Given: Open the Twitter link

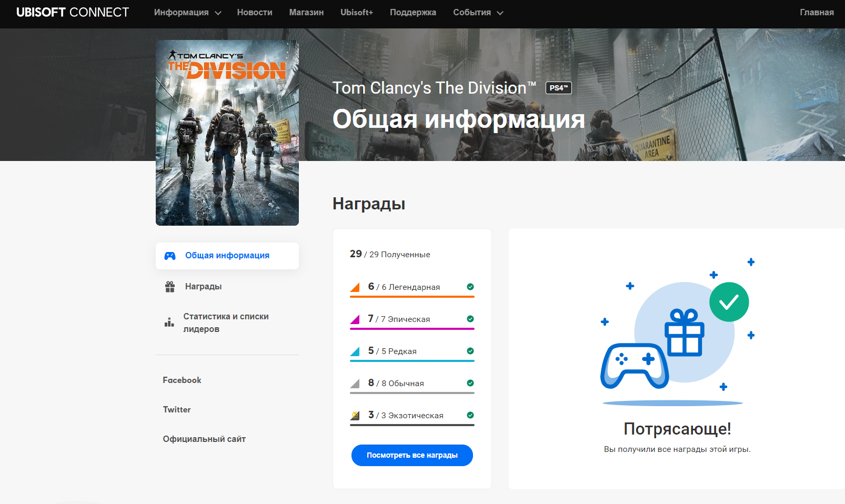Looking at the screenshot, I should tap(177, 409).
